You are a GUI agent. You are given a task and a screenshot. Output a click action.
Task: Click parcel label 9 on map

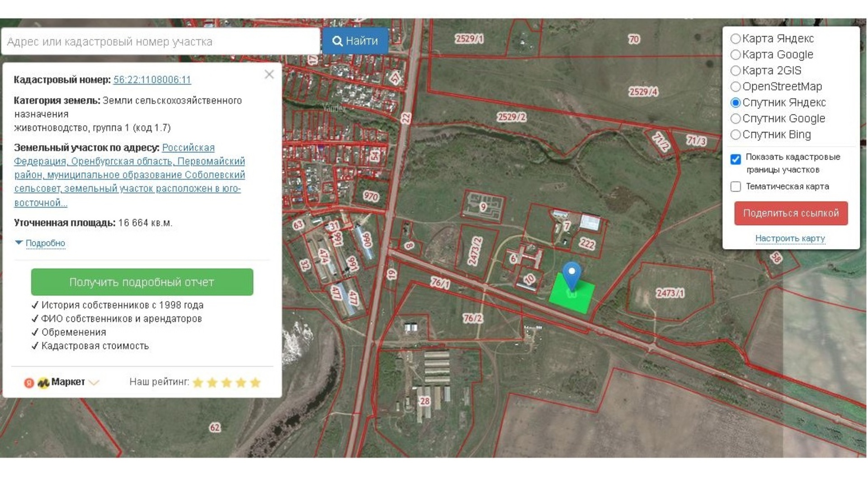click(x=483, y=207)
